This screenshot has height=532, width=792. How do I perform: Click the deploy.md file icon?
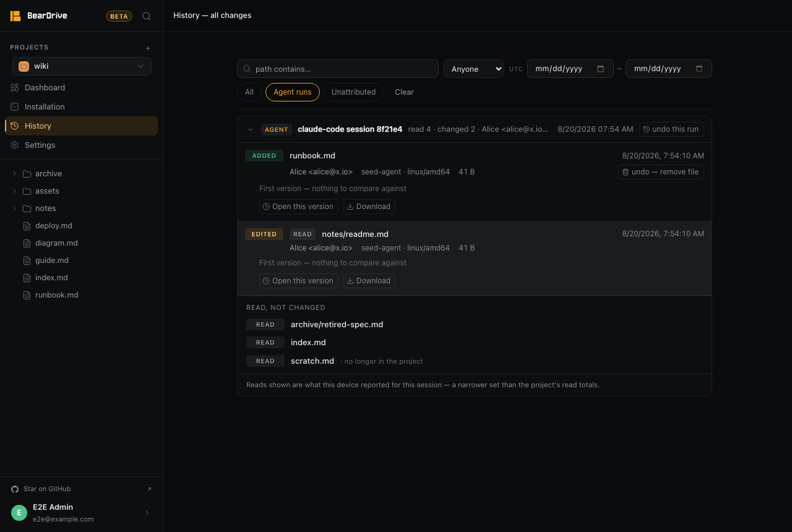click(x=27, y=226)
